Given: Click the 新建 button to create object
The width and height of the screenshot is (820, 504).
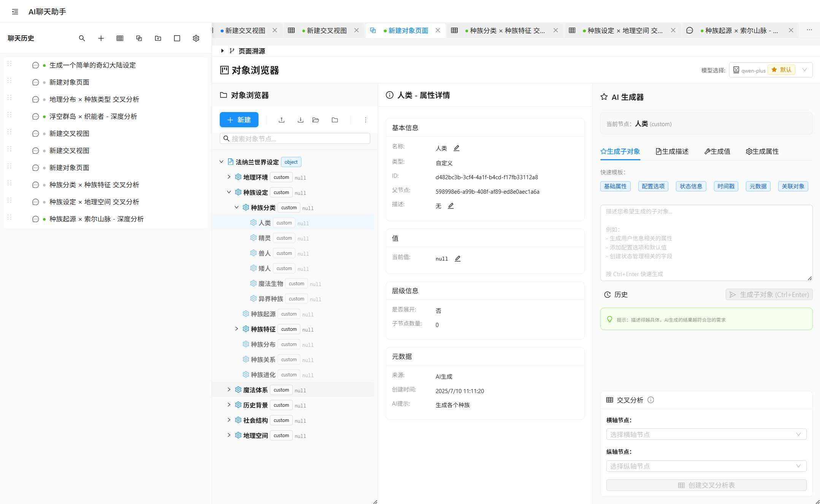Looking at the screenshot, I should (239, 120).
